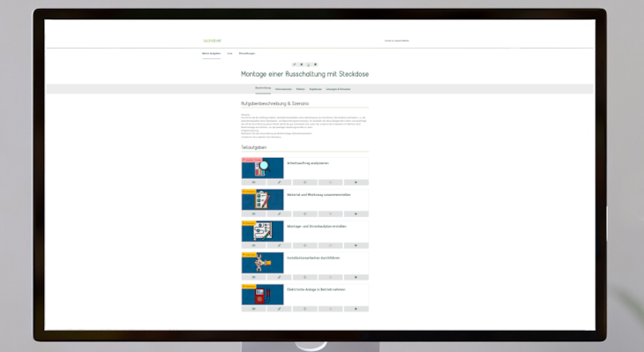Click the wrench-in-hand thumbnail
644x352 pixels.
262,263
